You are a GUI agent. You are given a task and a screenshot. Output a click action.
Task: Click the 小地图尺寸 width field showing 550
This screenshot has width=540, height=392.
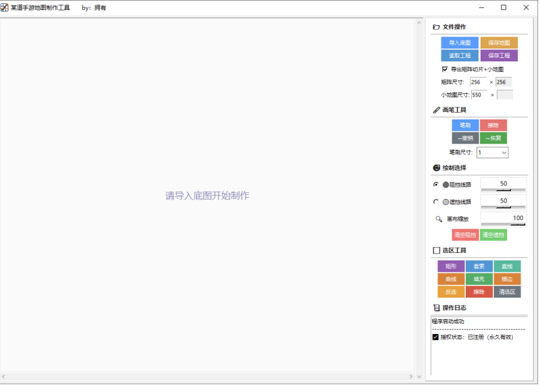tap(479, 94)
